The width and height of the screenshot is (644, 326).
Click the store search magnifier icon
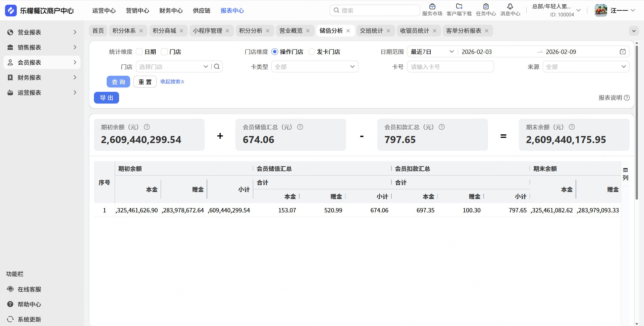point(217,67)
